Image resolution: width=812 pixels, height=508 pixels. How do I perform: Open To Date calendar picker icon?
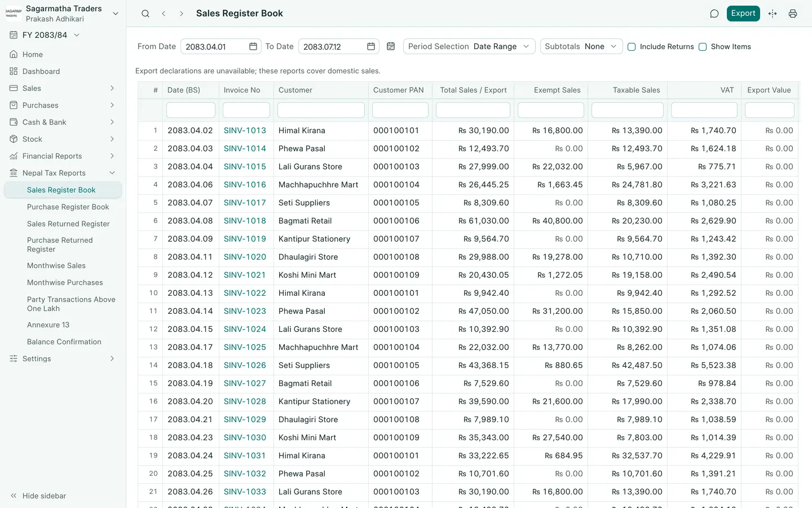(x=371, y=46)
